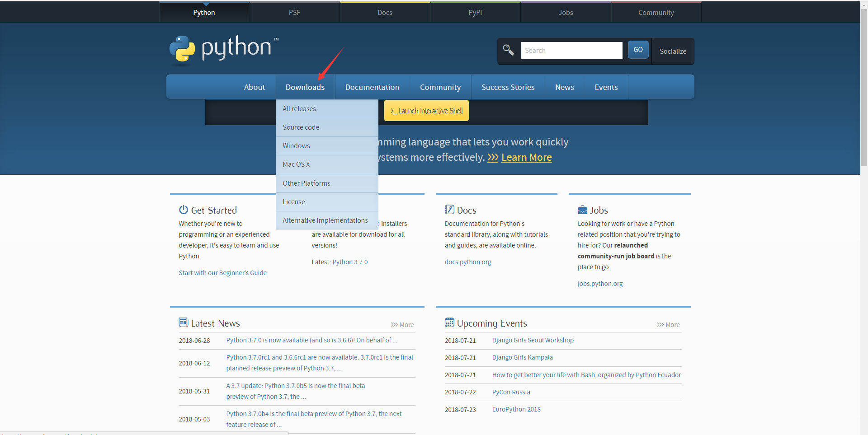Open the Python 3.7.0b4 news item
The image size is (868, 435).
point(314,419)
